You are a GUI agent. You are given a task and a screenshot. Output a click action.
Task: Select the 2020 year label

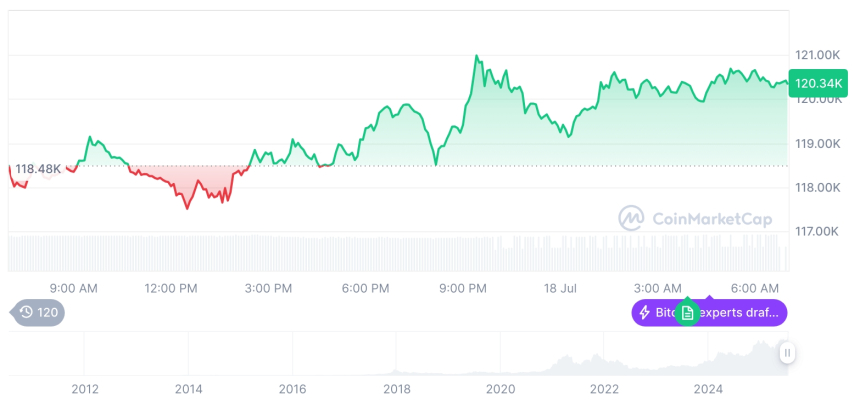(x=500, y=389)
